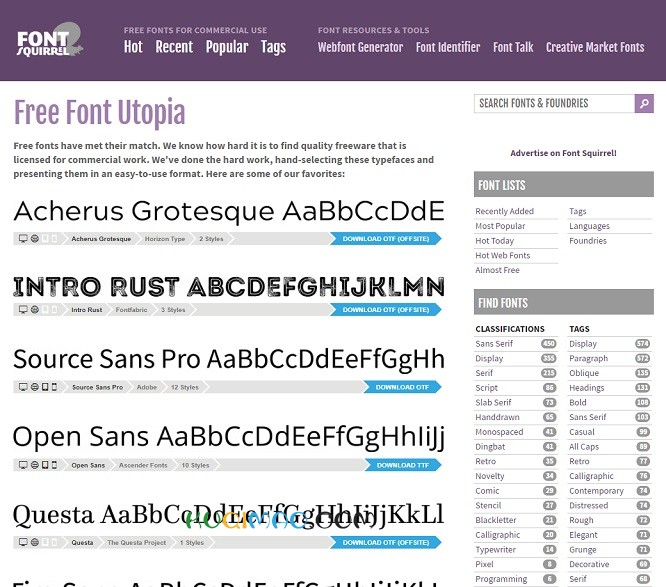Click desktop license icon for Intro Rust
666x587 pixels.
point(23,310)
